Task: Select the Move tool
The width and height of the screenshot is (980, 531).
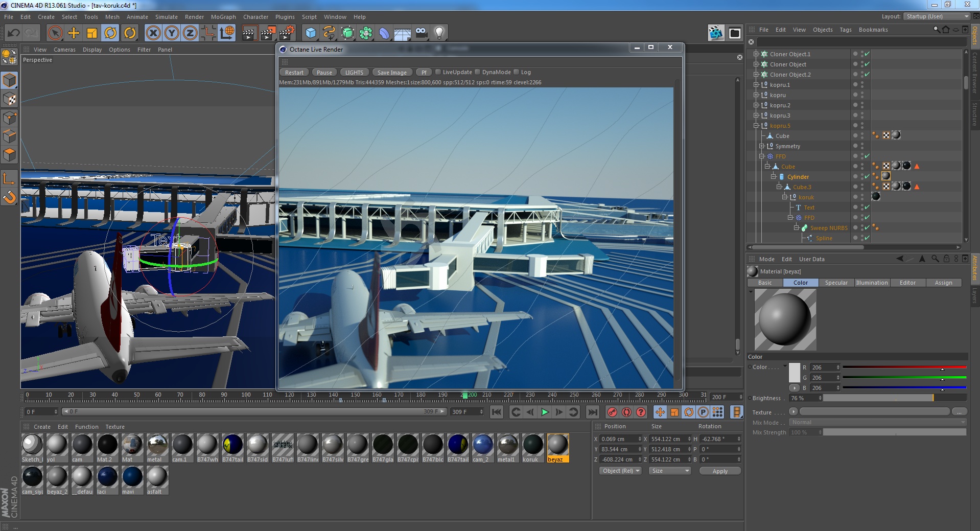Action: pyautogui.click(x=74, y=33)
